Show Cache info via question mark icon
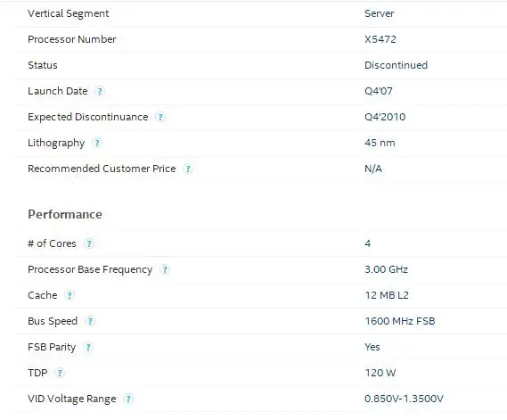Image resolution: width=507 pixels, height=420 pixels. pos(70,295)
